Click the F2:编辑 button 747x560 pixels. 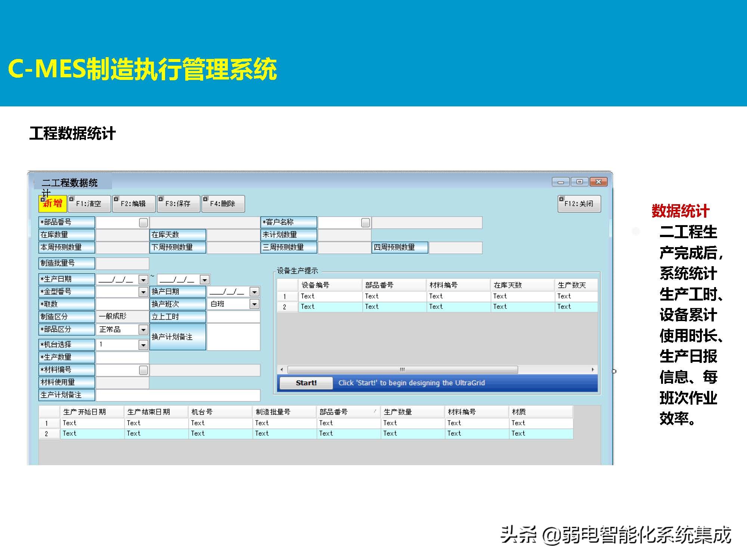(134, 204)
